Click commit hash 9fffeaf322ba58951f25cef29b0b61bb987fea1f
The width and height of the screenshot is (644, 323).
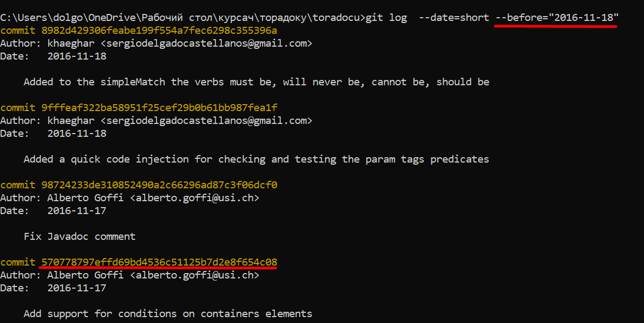[159, 108]
